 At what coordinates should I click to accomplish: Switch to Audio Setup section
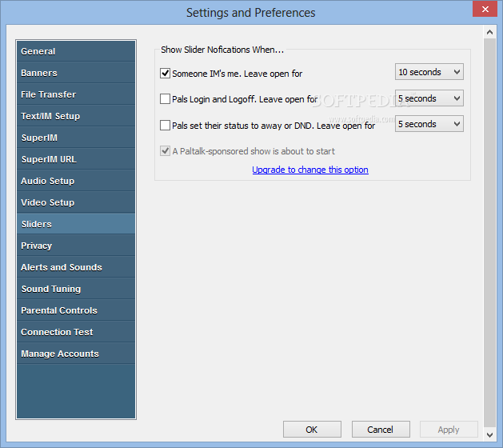click(76, 181)
